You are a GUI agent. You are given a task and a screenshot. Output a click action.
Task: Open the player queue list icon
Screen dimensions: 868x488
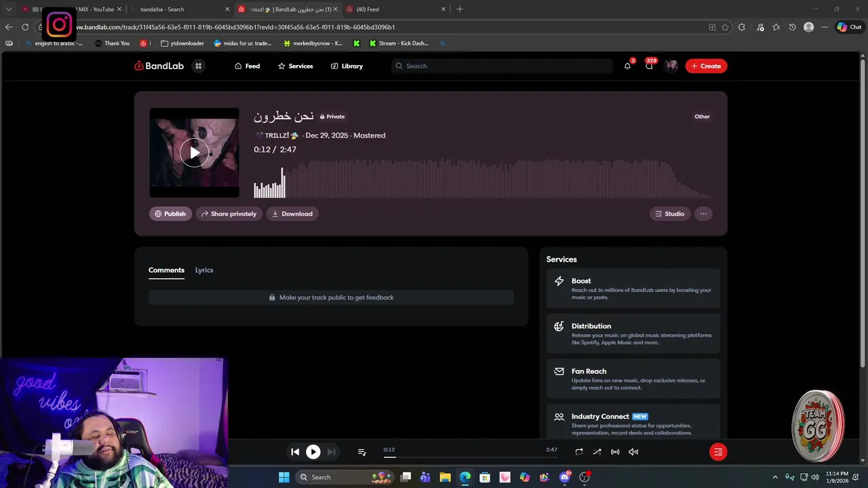coord(362,452)
